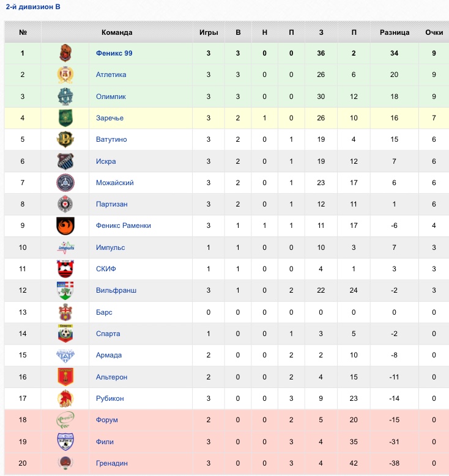Click the Атлетика team crest icon
This screenshot has width=449, height=476.
[x=65, y=75]
